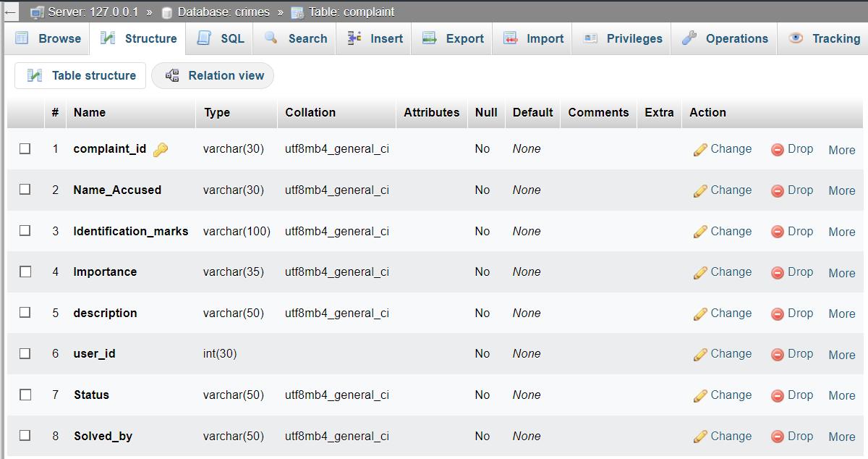Click the red drop icon for Importance row

tap(778, 273)
